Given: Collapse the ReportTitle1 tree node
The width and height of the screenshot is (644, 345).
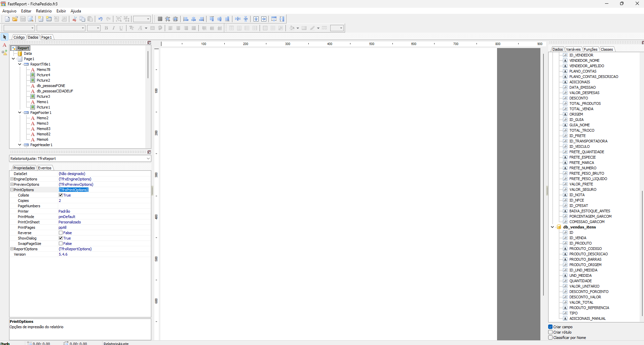Looking at the screenshot, I should [x=20, y=64].
